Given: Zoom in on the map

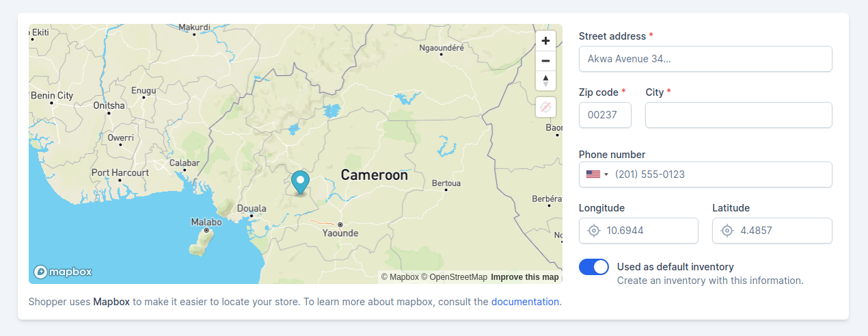Looking at the screenshot, I should (x=545, y=41).
